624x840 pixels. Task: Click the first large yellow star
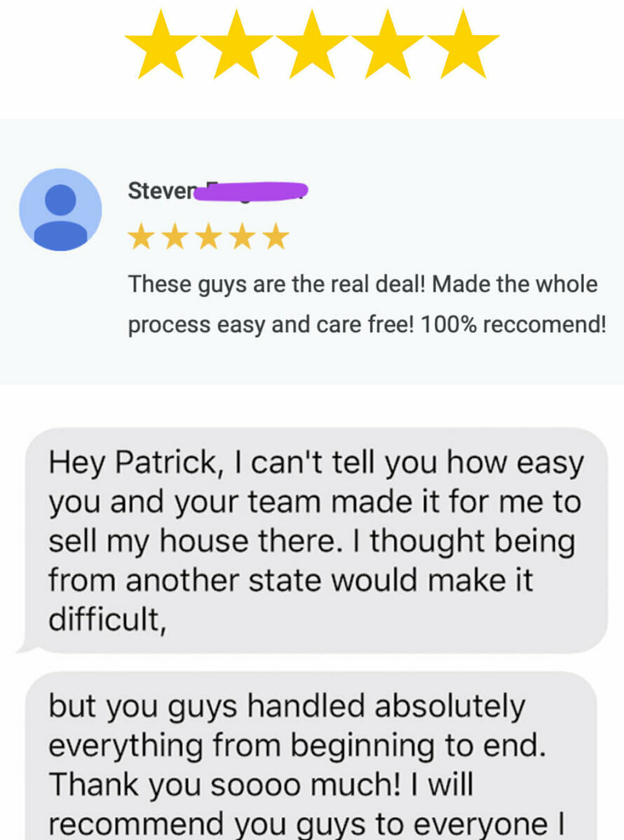162,44
